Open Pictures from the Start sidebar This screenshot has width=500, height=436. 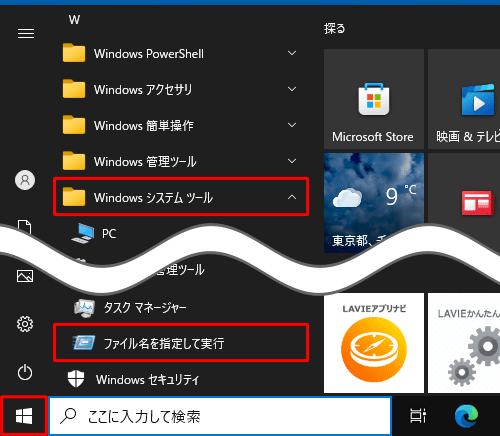25,276
